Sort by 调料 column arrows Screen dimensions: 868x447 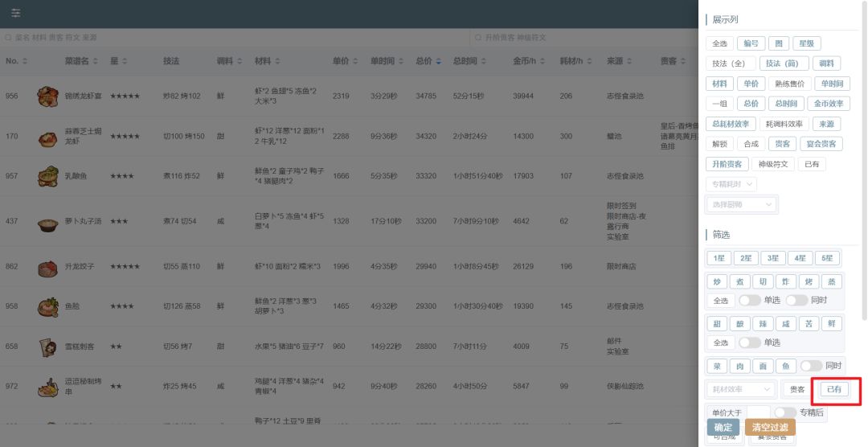point(240,61)
